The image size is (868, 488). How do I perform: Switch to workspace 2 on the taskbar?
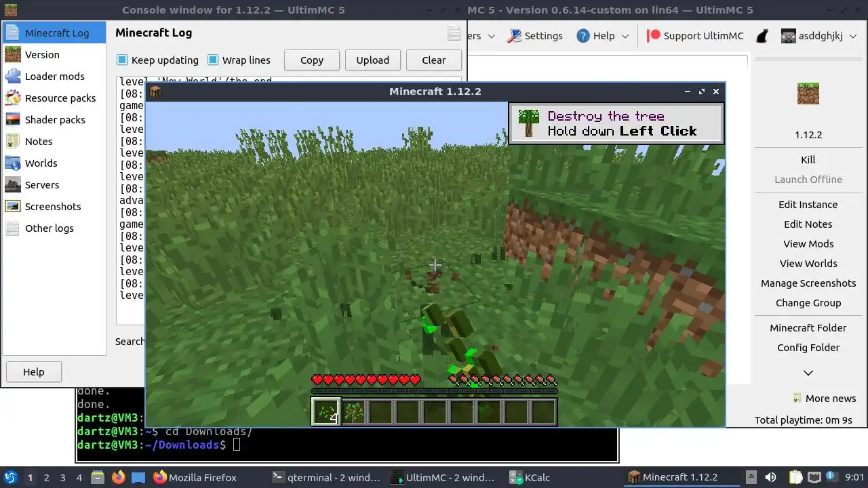point(46,478)
